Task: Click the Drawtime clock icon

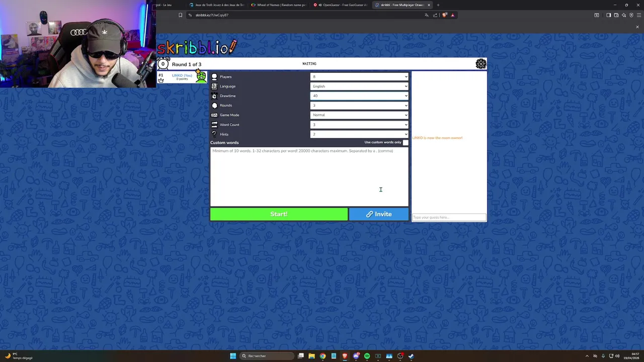Action: pyautogui.click(x=214, y=96)
